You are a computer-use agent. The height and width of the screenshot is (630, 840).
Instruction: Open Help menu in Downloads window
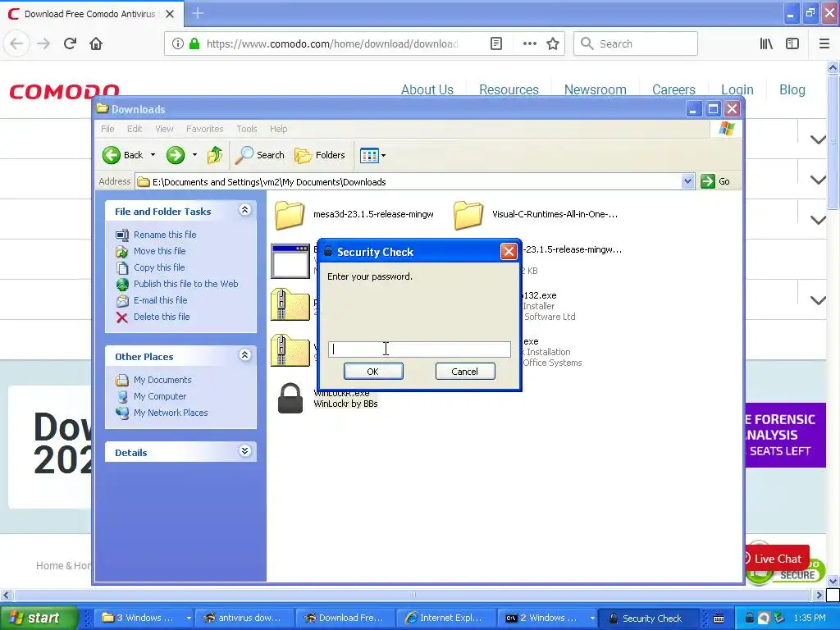click(x=278, y=129)
